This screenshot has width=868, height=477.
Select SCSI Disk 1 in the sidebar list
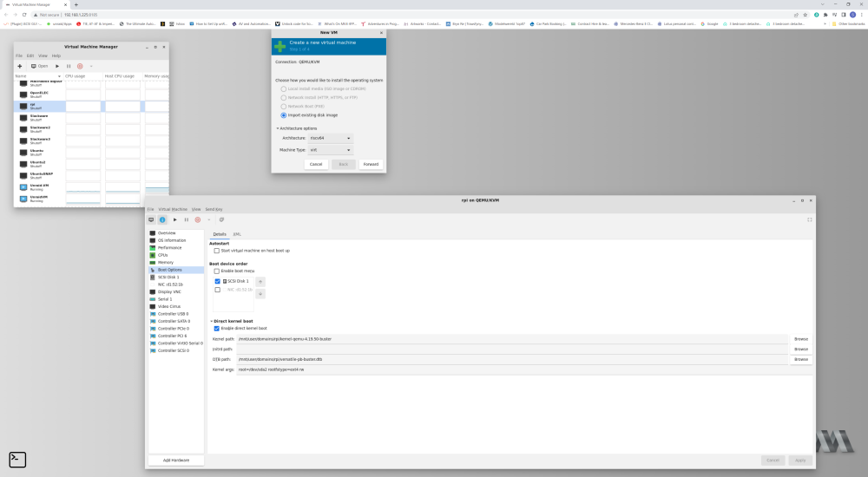176,277
